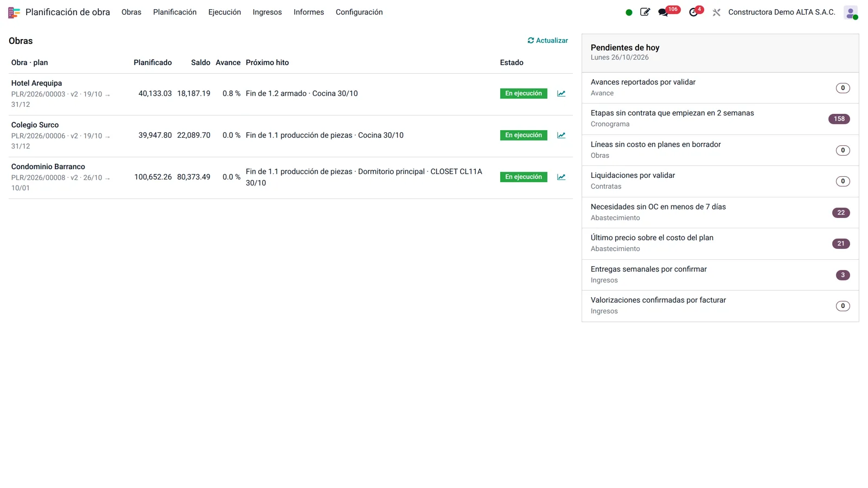The height and width of the screenshot is (488, 868).
Task: Click milestone 'Dormitorio principal · CLOSET CL11A'
Action: [x=420, y=172]
